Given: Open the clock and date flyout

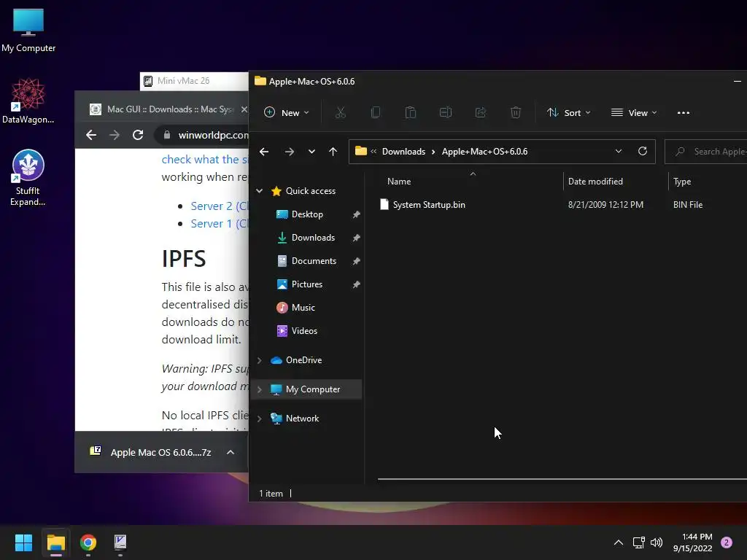Looking at the screenshot, I should pos(693,542).
